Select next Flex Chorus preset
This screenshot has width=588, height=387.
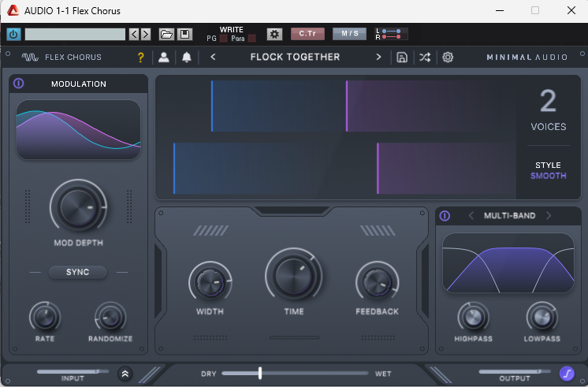tap(378, 57)
